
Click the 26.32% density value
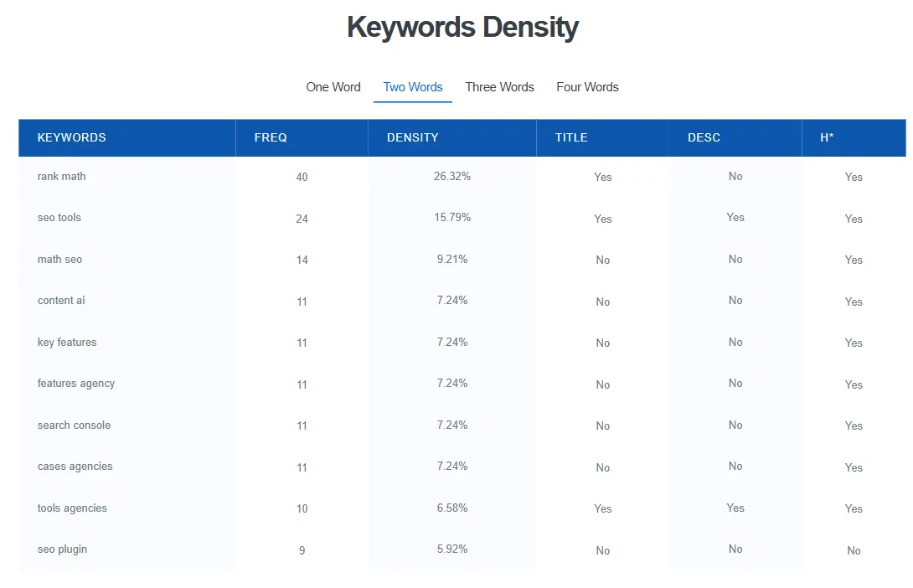451,176
